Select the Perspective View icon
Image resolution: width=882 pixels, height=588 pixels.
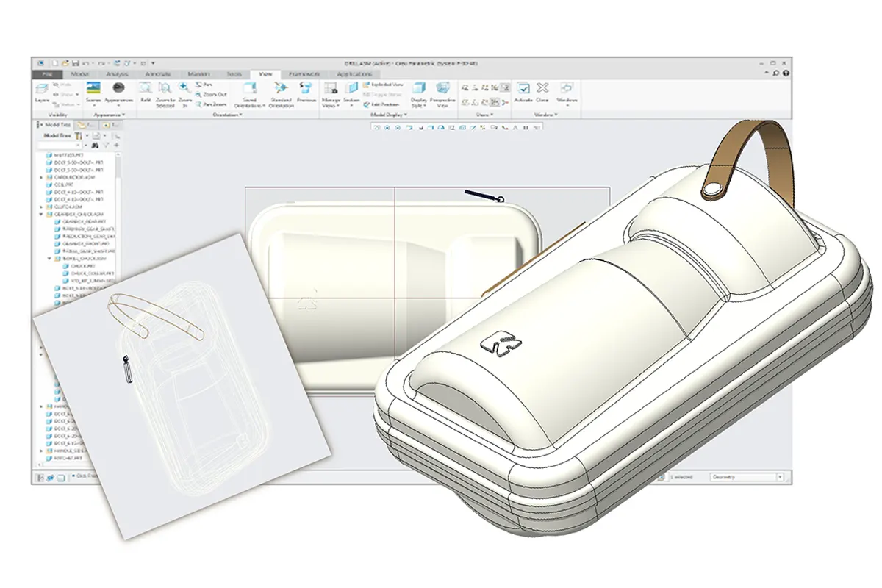click(442, 89)
